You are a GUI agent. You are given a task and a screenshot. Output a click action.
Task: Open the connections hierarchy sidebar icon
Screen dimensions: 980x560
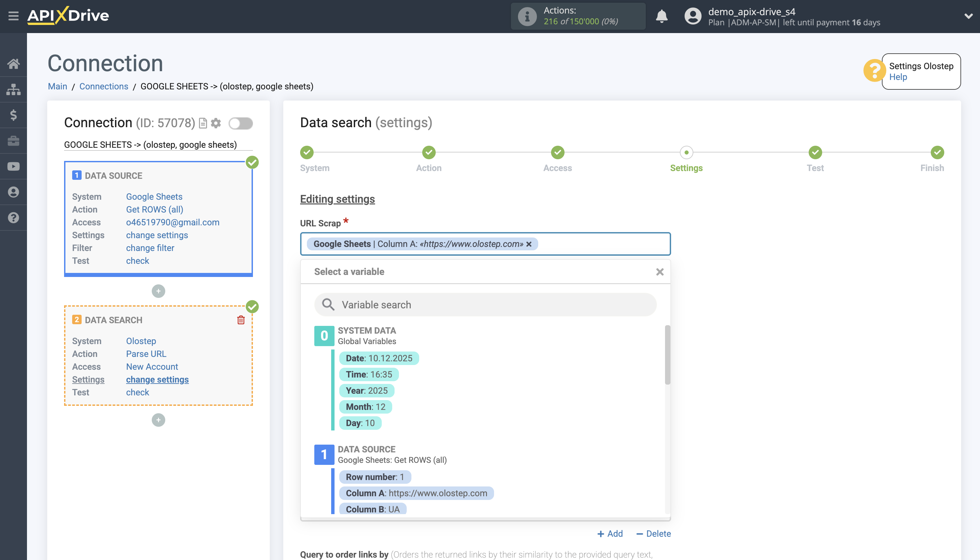(x=13, y=89)
